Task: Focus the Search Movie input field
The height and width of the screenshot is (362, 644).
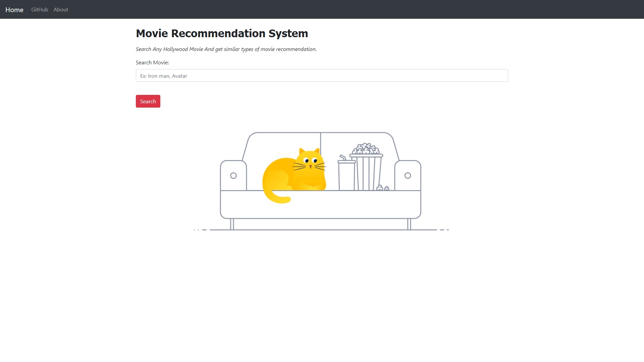Action: click(322, 76)
